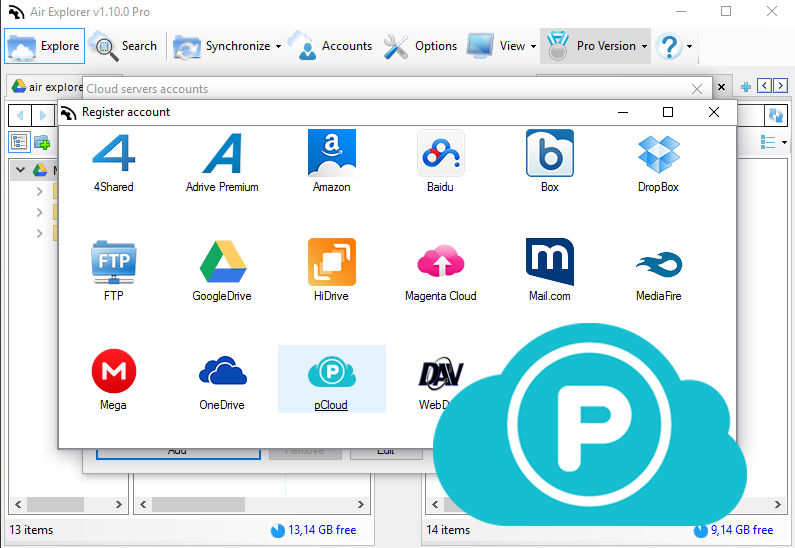This screenshot has width=795, height=548.
Task: Close the Cloud servers accounts dialog
Action: [697, 89]
